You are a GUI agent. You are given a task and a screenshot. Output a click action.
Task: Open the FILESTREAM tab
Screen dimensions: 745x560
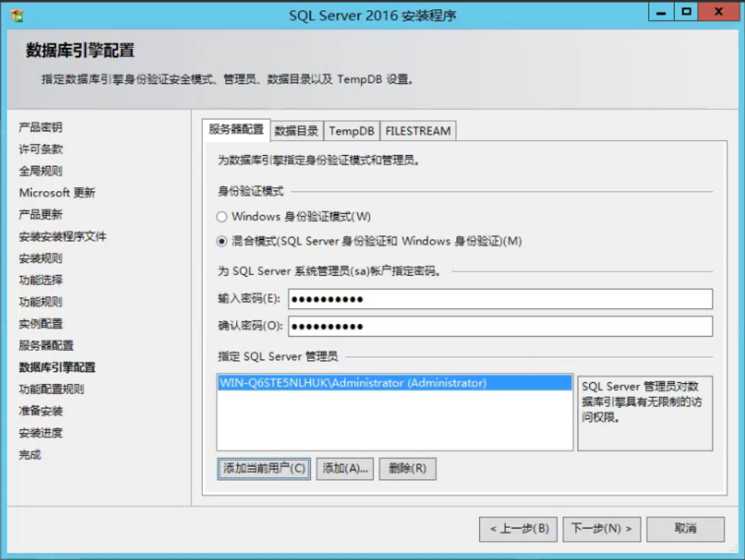click(x=418, y=131)
